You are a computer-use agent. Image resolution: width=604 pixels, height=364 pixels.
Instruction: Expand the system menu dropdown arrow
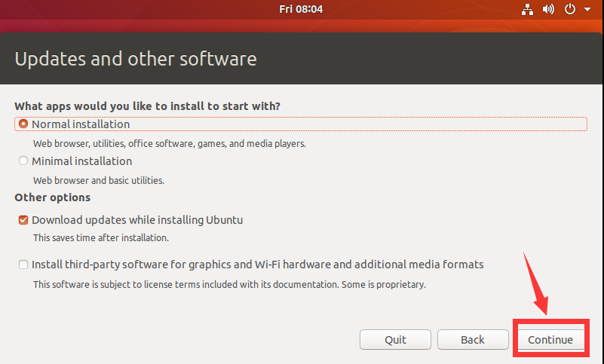pos(586,10)
